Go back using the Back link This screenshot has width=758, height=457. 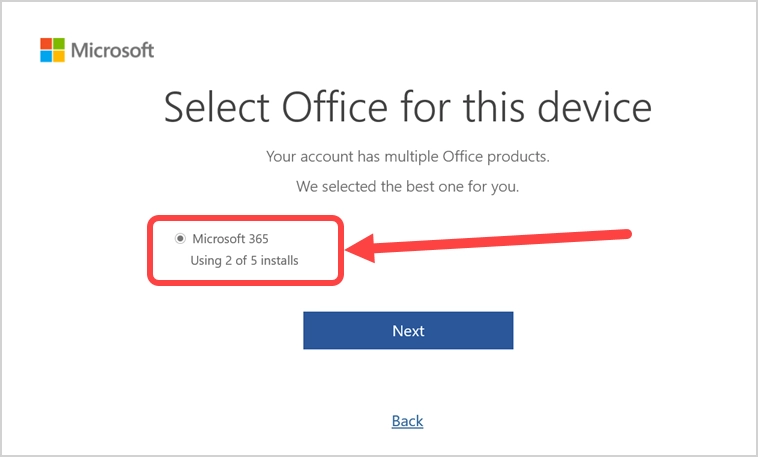(x=407, y=421)
